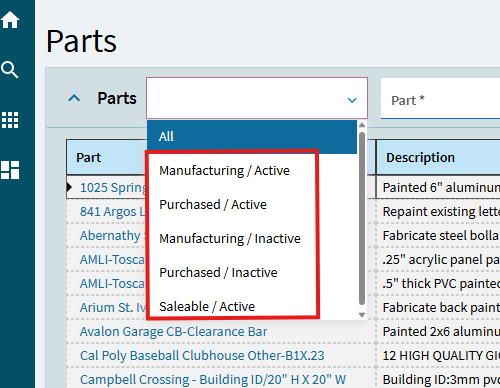The image size is (500, 388).
Task: Select 'Fabricate steel bolla' description cell
Action: (x=438, y=236)
